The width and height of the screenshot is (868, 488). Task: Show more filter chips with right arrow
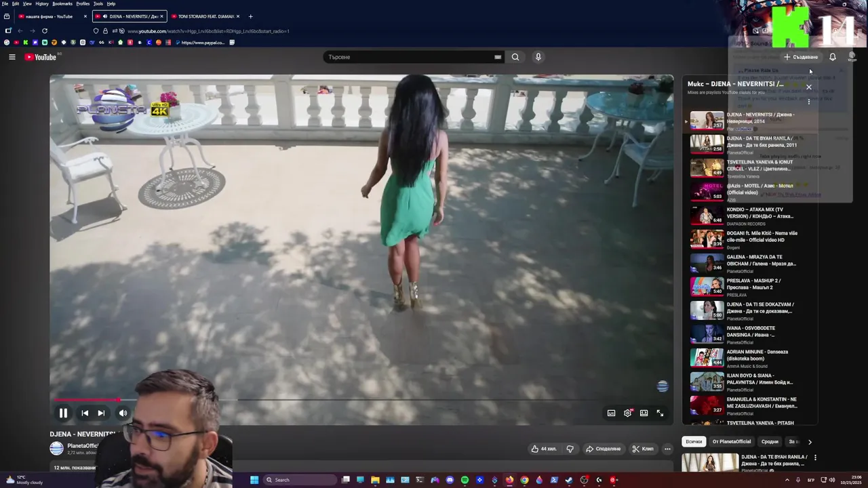(x=810, y=442)
